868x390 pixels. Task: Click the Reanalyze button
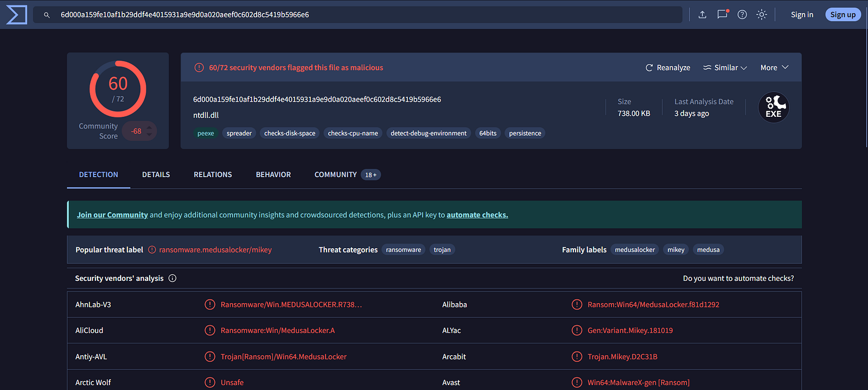coord(668,68)
